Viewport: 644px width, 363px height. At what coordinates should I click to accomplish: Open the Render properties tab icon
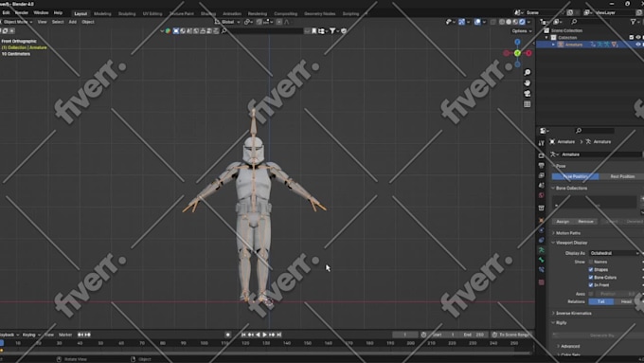pyautogui.click(x=542, y=155)
